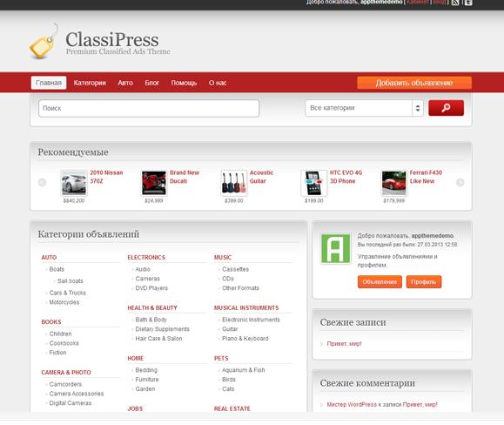The image size is (504, 425).
Task: Open the ELECTRONICS category heading
Action: pos(146,258)
